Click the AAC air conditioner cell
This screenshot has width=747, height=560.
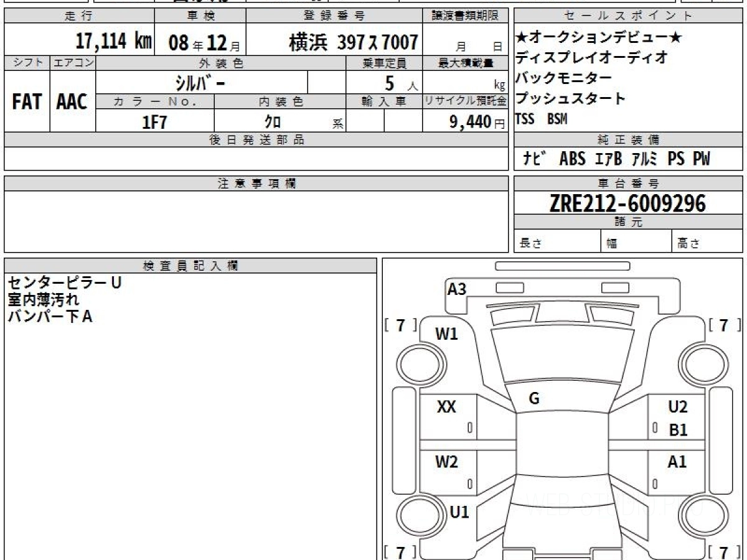coord(72,102)
